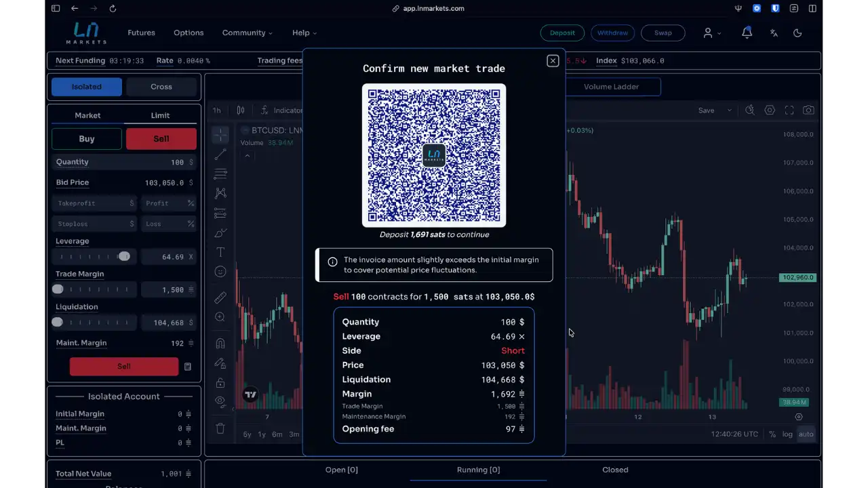Expand the Help menu
The image size is (868, 488).
click(x=304, y=33)
